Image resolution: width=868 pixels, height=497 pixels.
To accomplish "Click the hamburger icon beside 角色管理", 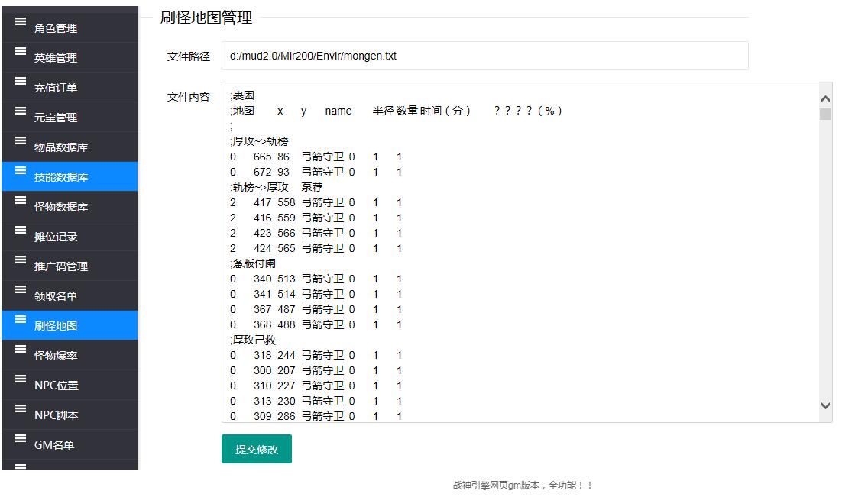I will 21,21.
